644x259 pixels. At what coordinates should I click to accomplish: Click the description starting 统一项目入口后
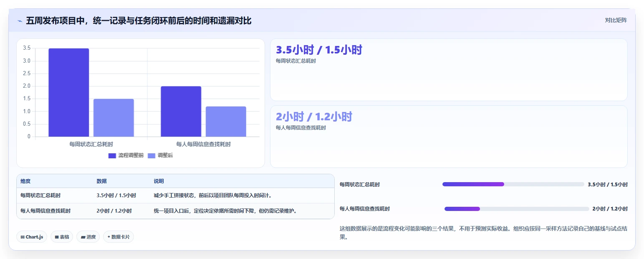(225, 211)
